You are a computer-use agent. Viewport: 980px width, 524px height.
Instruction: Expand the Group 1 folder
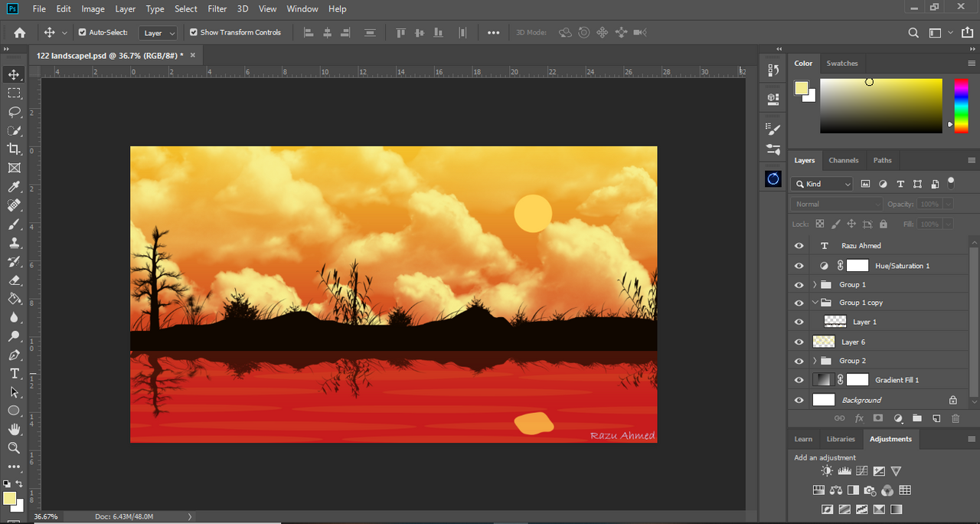point(815,284)
